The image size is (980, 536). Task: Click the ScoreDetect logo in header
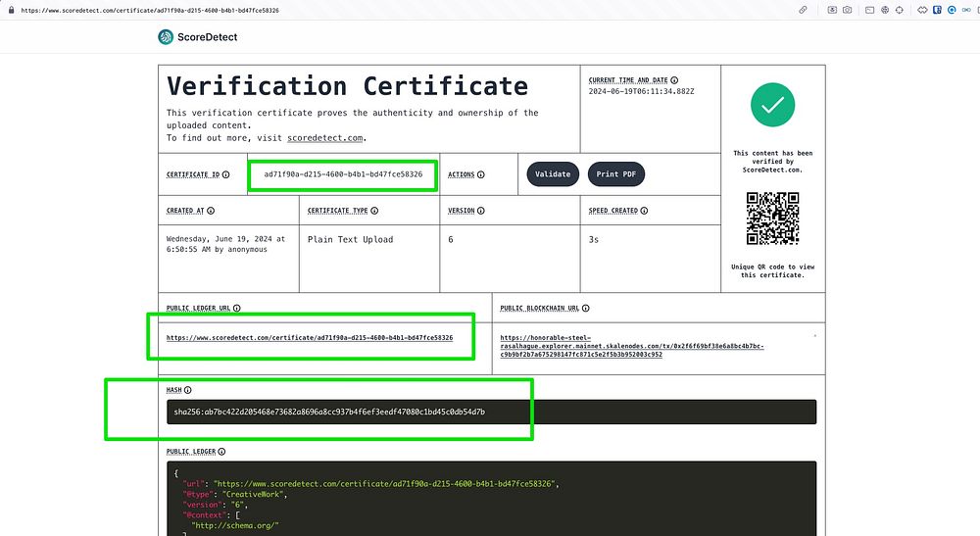(198, 37)
